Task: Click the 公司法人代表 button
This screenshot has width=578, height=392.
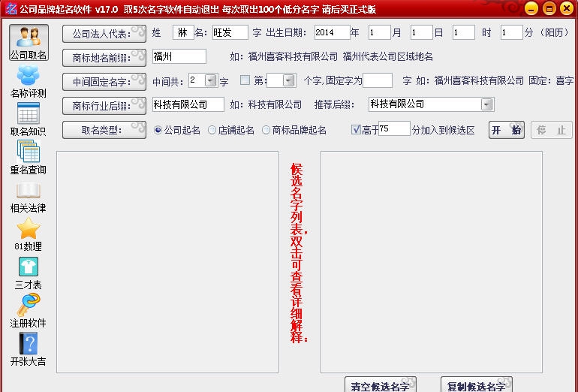Action: (x=104, y=34)
